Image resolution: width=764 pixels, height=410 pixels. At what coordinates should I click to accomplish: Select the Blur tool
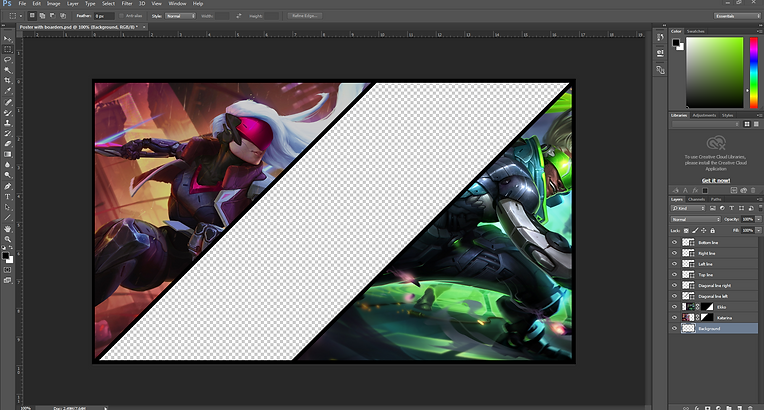[x=7, y=165]
